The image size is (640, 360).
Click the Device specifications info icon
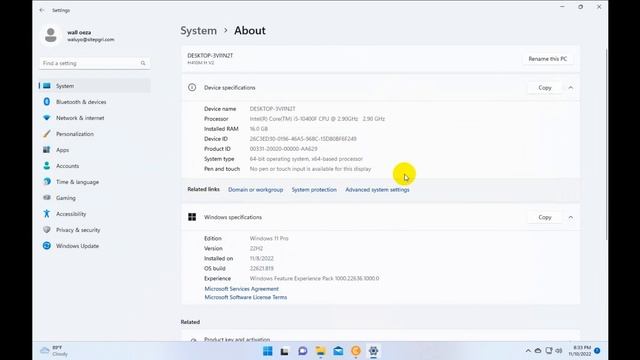(192, 87)
